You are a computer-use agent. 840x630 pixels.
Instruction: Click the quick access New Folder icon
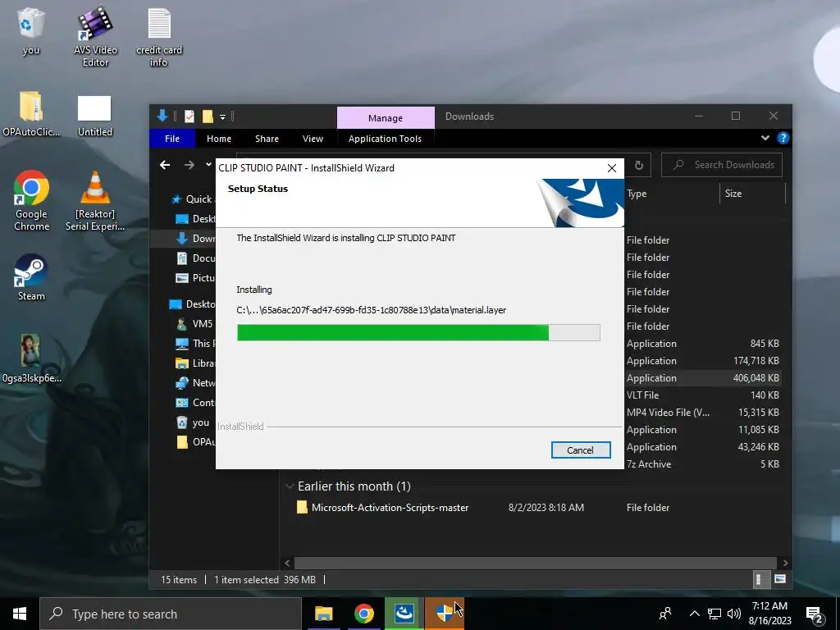point(208,116)
